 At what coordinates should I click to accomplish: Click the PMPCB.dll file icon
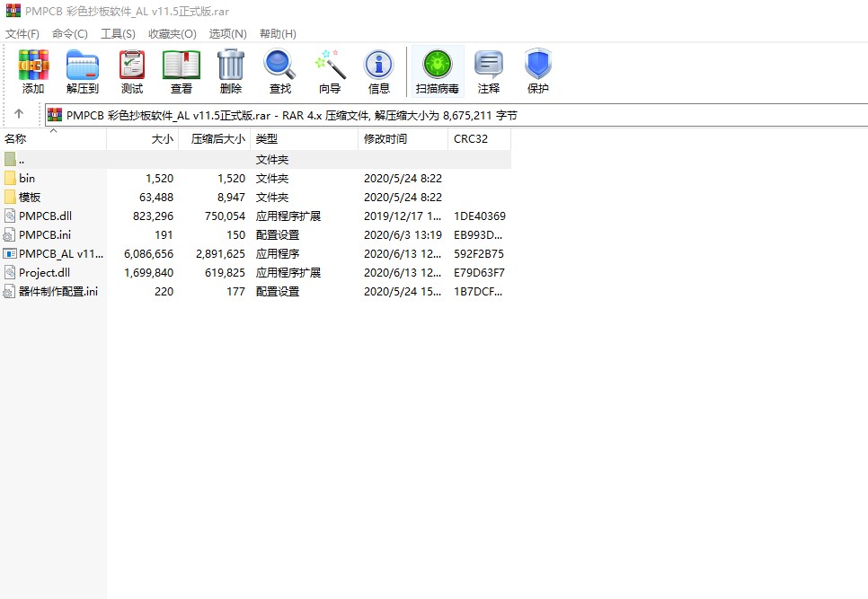10,216
